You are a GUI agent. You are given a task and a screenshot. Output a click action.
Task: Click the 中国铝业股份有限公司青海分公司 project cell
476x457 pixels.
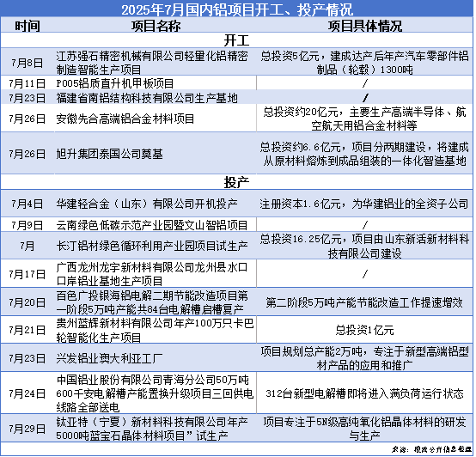point(155,393)
